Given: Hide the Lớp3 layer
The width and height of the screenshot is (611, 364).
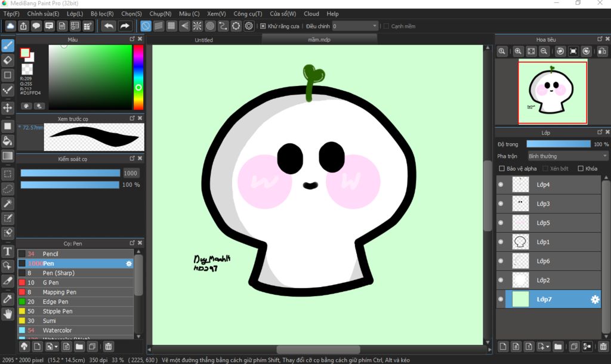Looking at the screenshot, I should [501, 204].
